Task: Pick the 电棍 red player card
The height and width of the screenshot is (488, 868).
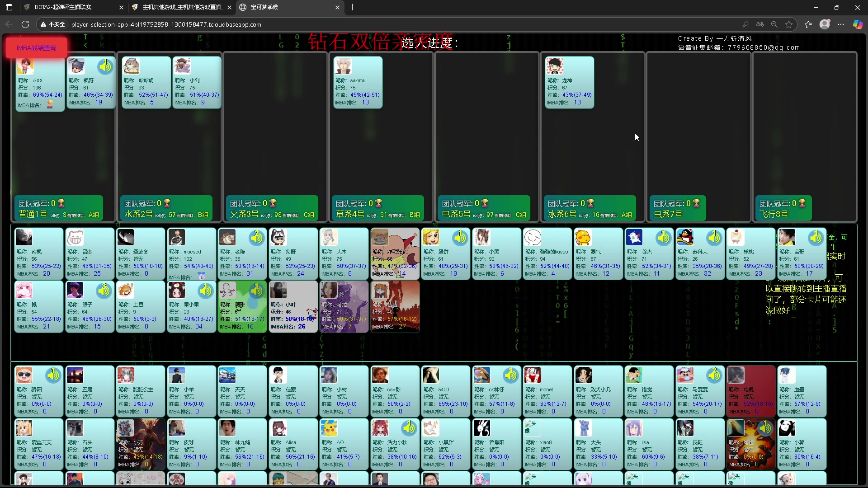Action: click(751, 391)
